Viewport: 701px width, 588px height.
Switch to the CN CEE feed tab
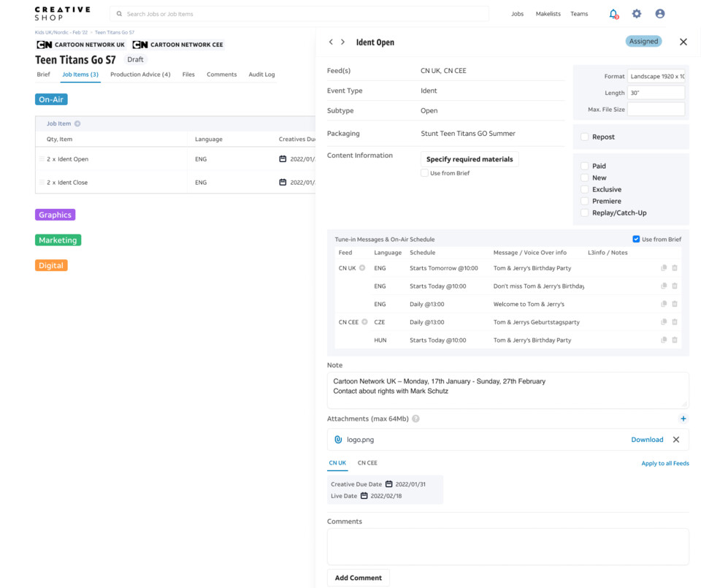[x=367, y=463]
